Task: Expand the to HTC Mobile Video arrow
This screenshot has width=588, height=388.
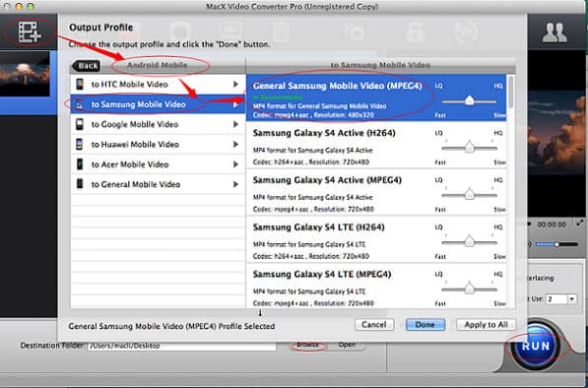Action: coord(235,85)
